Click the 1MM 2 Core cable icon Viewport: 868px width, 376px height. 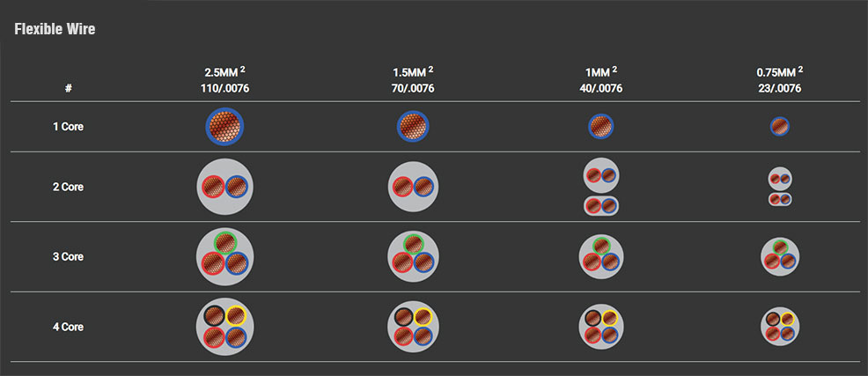tap(601, 188)
